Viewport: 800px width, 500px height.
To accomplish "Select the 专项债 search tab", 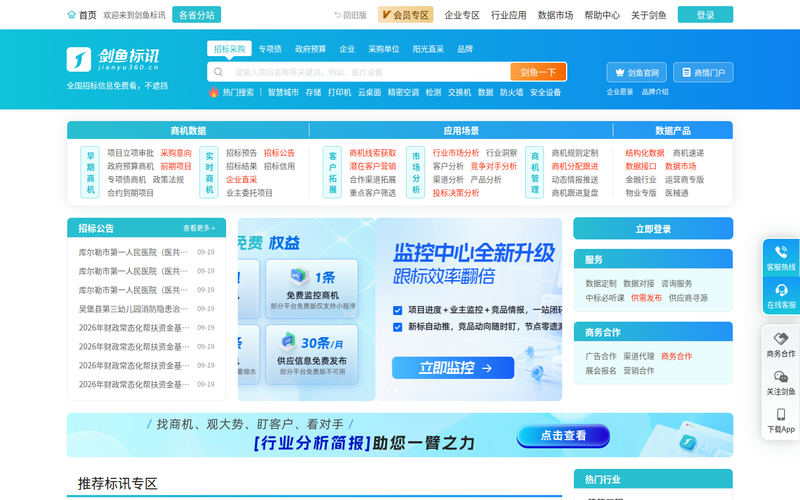I will 270,49.
